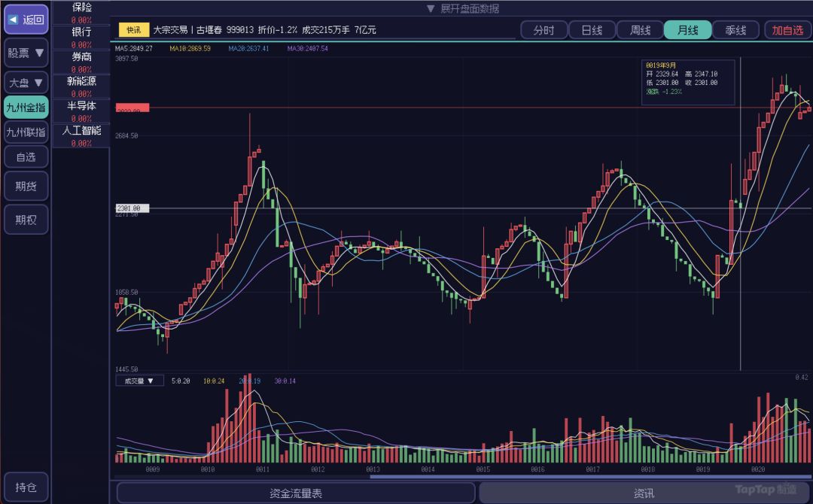Click the 5:0.20 volume average label
Screen dimensions: 813x504
click(x=181, y=381)
